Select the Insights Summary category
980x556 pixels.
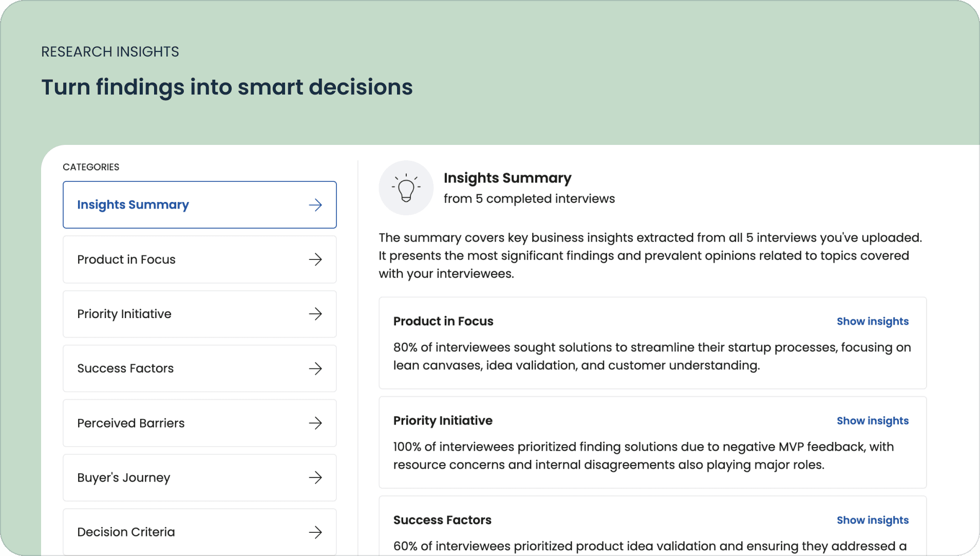pyautogui.click(x=133, y=205)
